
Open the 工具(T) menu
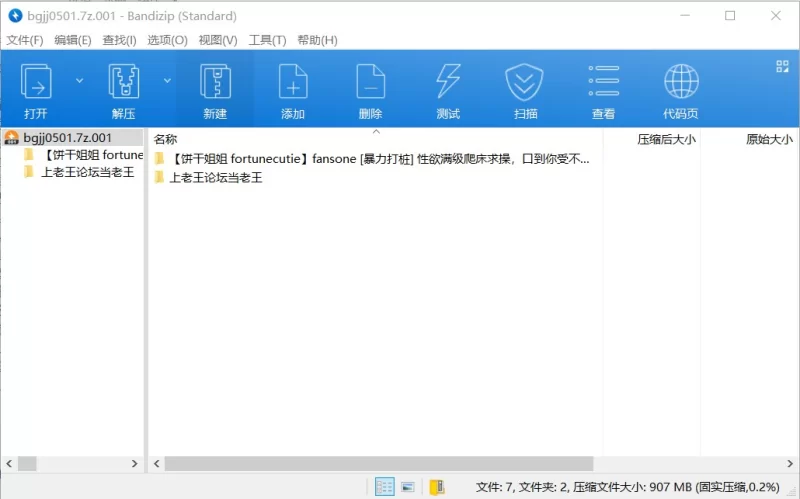coord(267,40)
